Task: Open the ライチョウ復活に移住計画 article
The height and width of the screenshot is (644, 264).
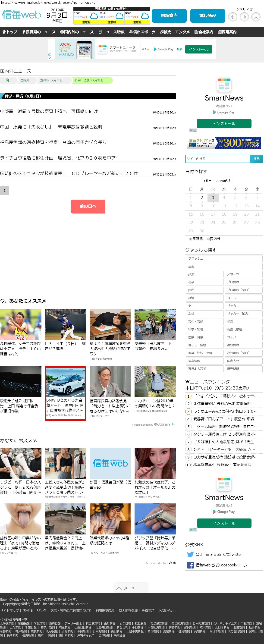Action: [60, 158]
